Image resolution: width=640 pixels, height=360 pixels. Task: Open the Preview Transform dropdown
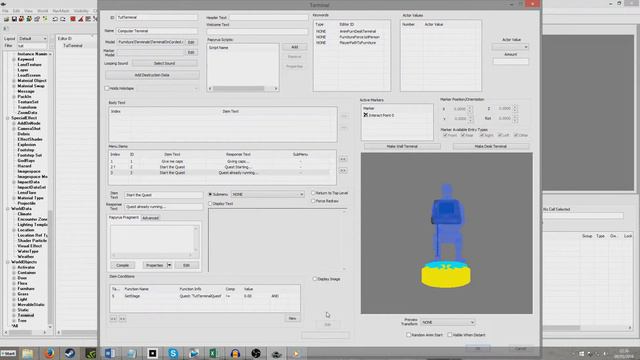pyautogui.click(x=448, y=322)
